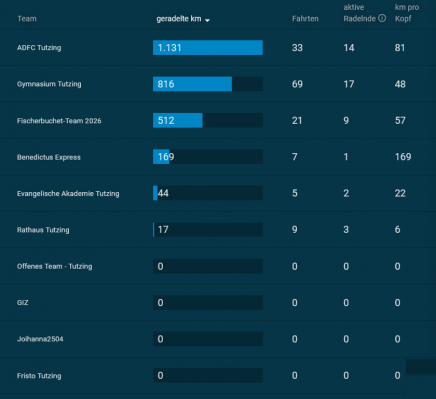
Task: Select Offenes Team - Tutzing name
Action: point(55,266)
